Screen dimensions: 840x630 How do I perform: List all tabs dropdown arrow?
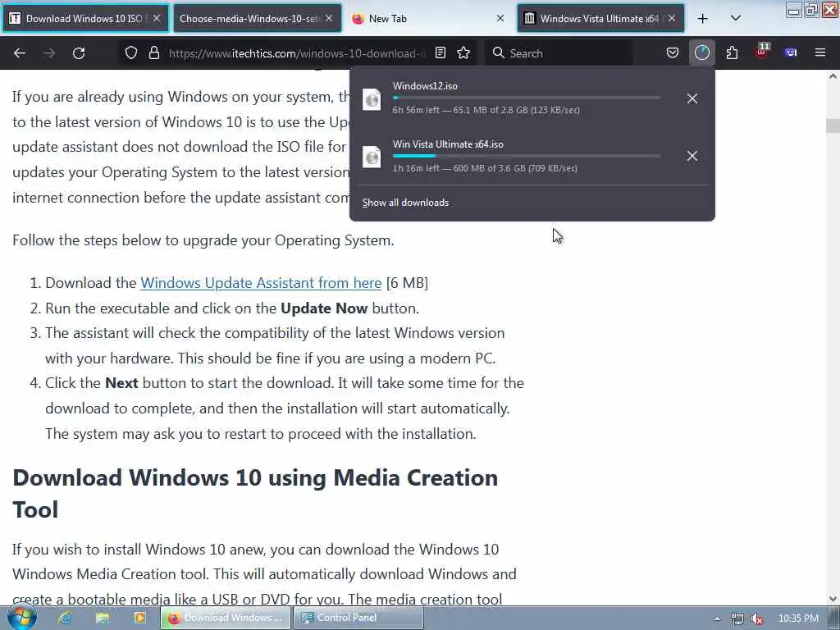point(736,19)
